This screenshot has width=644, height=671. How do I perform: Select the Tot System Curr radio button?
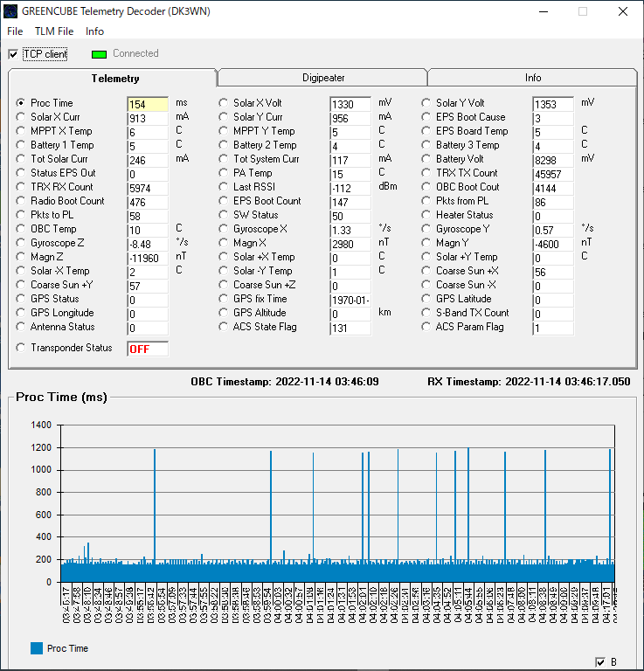pyautogui.click(x=223, y=159)
